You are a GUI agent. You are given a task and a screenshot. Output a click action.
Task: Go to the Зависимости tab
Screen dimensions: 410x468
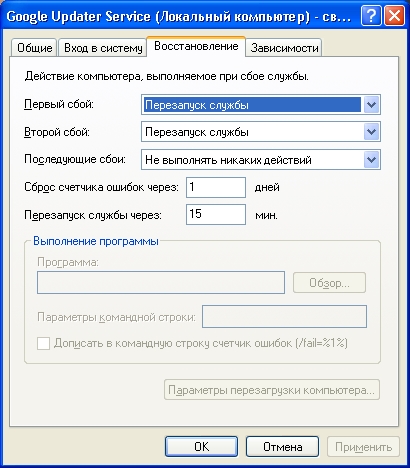[x=284, y=48]
